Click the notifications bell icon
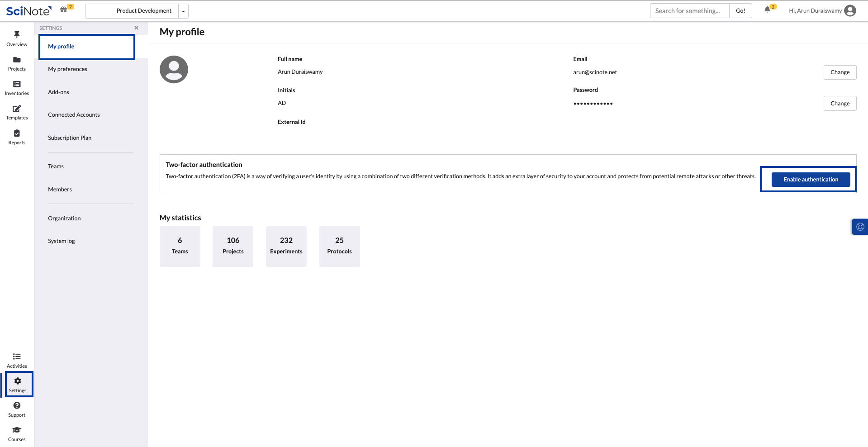Screen dimensions: 868x447 pos(767,10)
